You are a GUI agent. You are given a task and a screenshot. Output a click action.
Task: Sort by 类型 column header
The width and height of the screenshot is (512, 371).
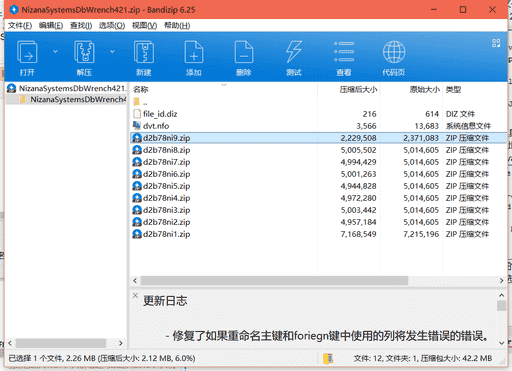(x=453, y=89)
